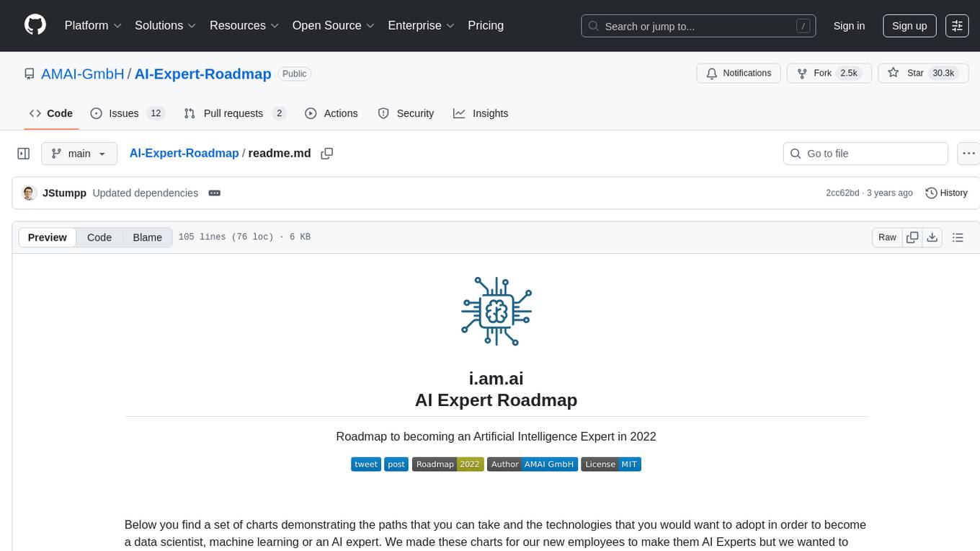The image size is (980, 551).
Task: Click the star count 30.3k
Action: pos(943,73)
